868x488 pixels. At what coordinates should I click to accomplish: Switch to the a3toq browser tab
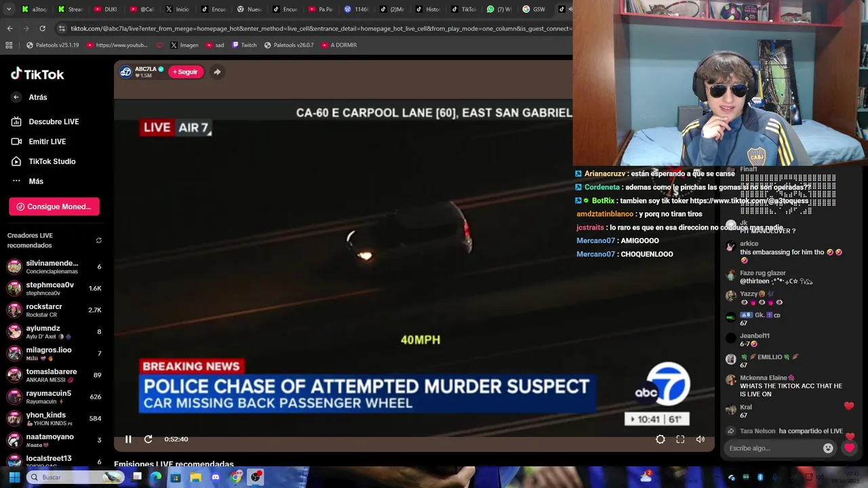click(34, 9)
